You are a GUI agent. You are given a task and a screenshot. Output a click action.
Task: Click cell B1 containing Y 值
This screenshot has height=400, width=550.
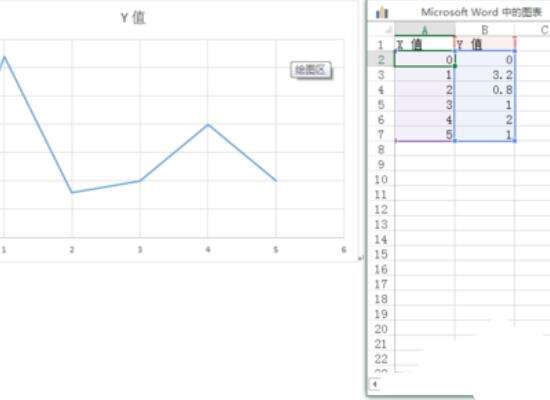pyautogui.click(x=485, y=44)
